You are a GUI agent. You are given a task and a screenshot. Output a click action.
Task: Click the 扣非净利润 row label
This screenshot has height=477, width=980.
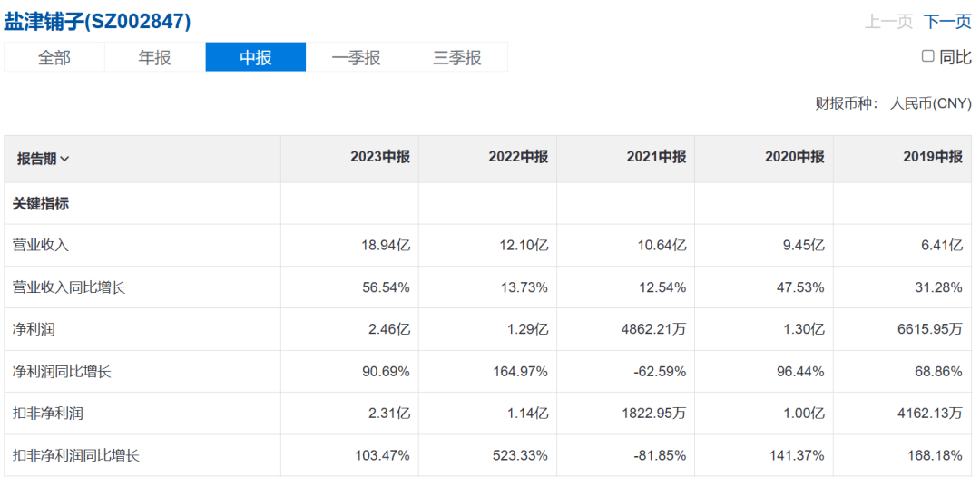(48, 414)
